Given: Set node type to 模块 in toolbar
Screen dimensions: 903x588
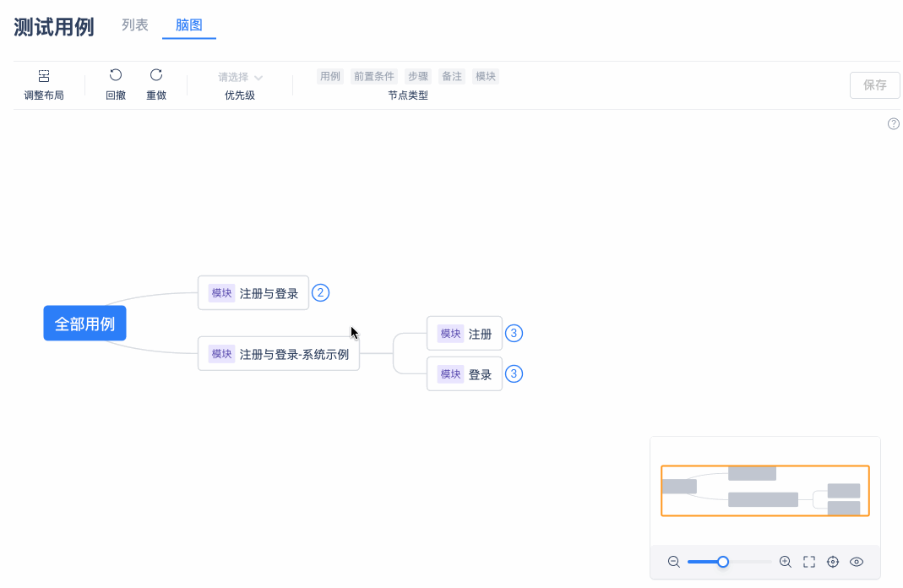Looking at the screenshot, I should (486, 77).
